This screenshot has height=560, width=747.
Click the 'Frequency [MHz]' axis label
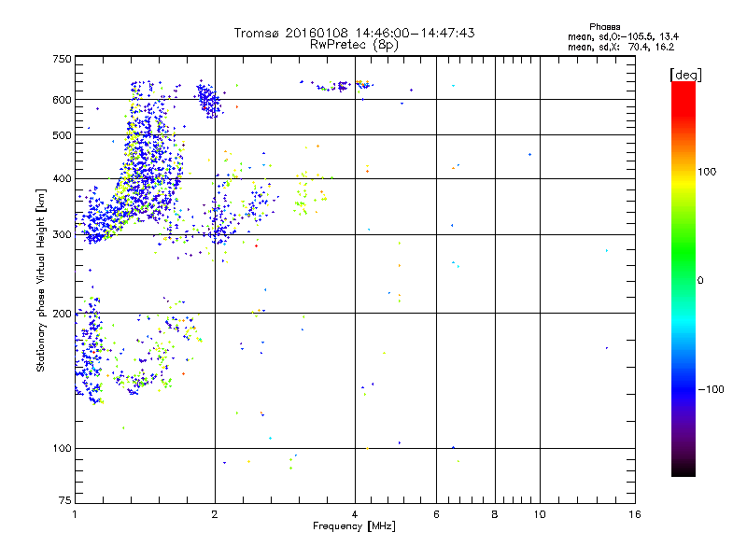pos(354,526)
